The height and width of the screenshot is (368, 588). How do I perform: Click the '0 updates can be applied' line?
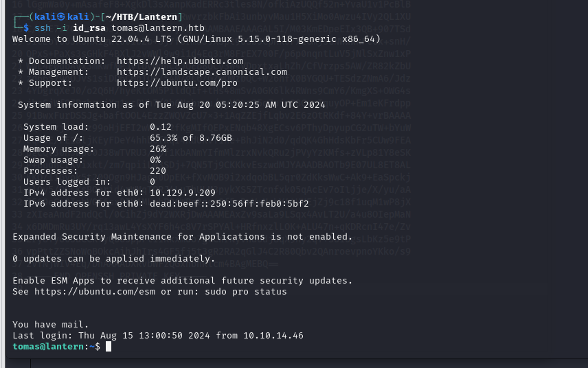(114, 259)
